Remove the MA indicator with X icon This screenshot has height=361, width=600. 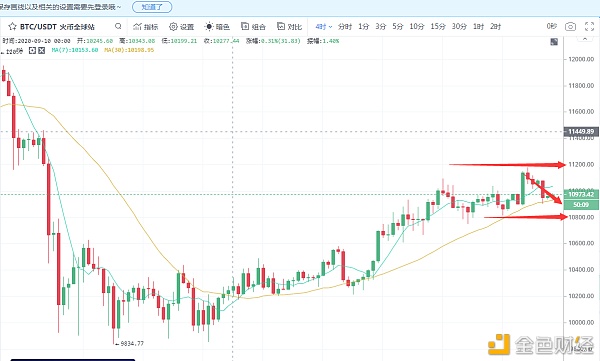click(41, 50)
